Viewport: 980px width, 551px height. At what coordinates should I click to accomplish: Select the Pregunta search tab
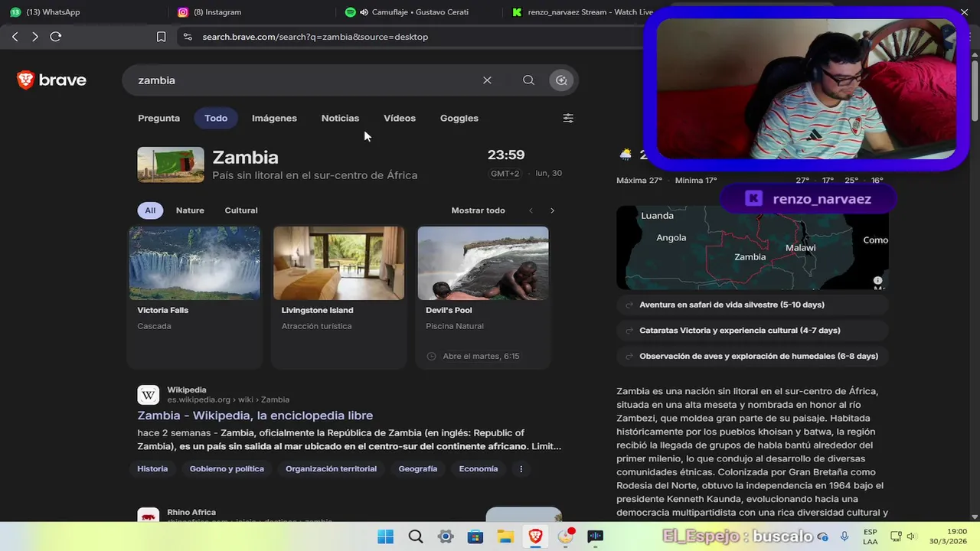[158, 118]
